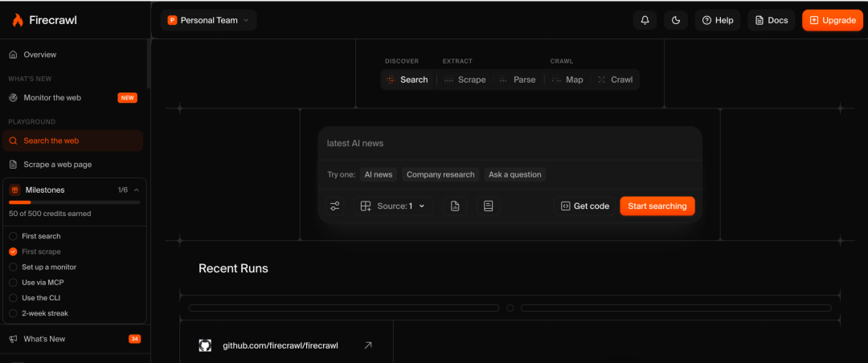Click the Start searching button
The height and width of the screenshot is (363, 868).
click(x=657, y=206)
